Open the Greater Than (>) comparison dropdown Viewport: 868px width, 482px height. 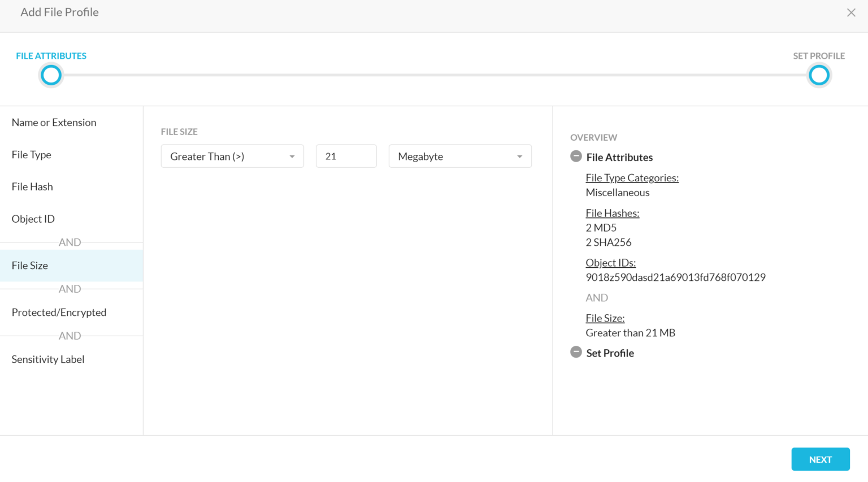[232, 156]
